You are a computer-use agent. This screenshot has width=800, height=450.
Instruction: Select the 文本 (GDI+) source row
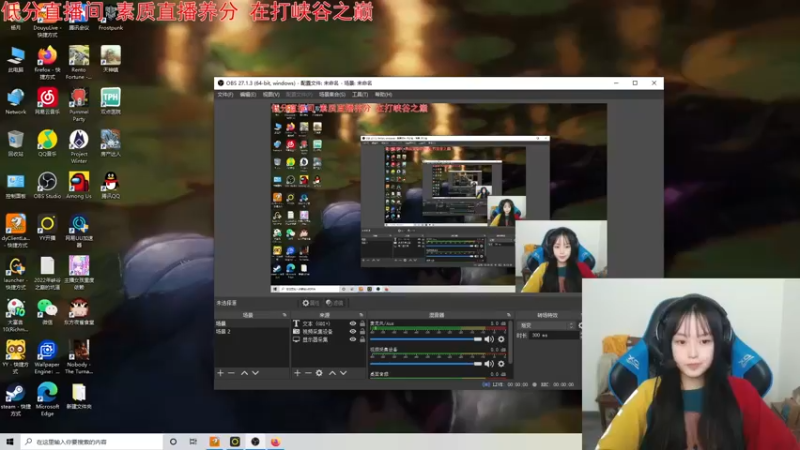click(x=328, y=323)
